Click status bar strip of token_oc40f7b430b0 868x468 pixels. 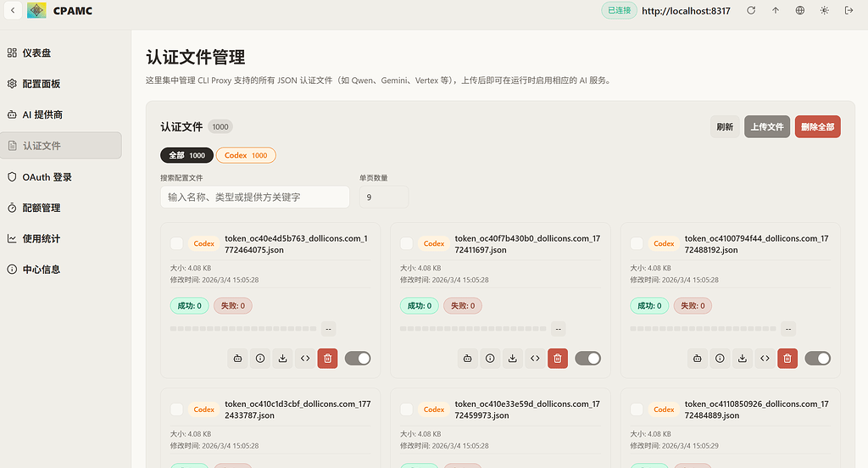point(473,329)
